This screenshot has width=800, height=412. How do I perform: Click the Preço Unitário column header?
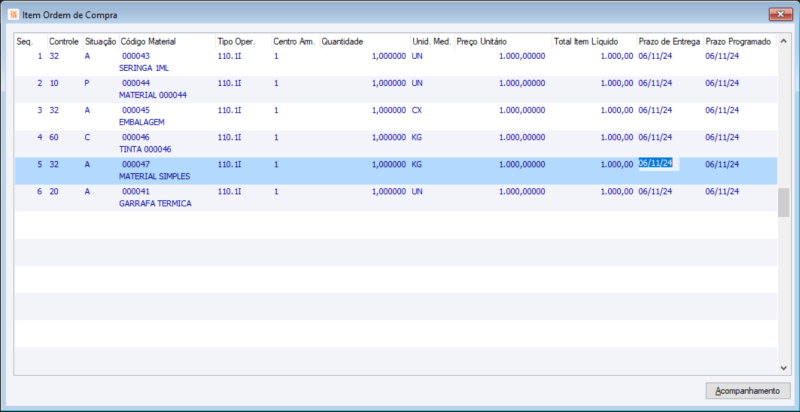(503, 42)
